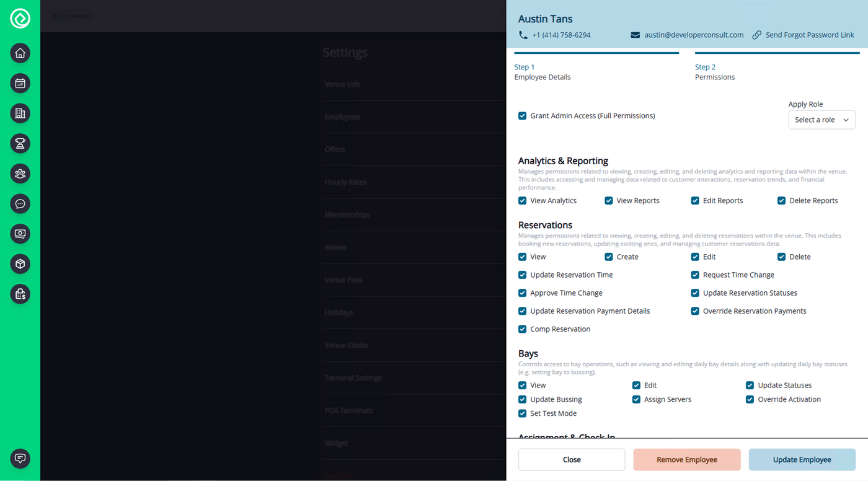The height and width of the screenshot is (481, 868).
Task: Open the Select a role dropdown
Action: tap(821, 120)
